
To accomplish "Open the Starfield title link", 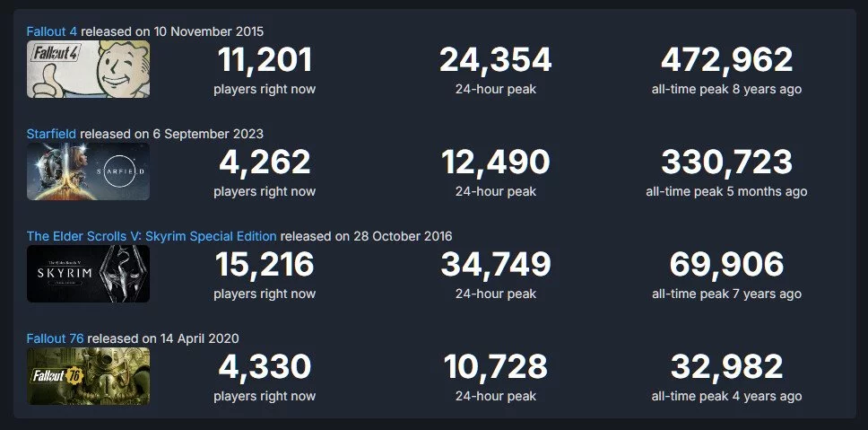I will click(x=52, y=134).
